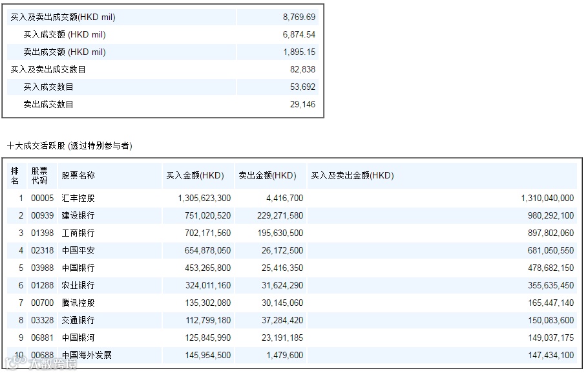588x375 pixels.
Task: Click buy amount 702,171,560
Action: click(x=208, y=233)
